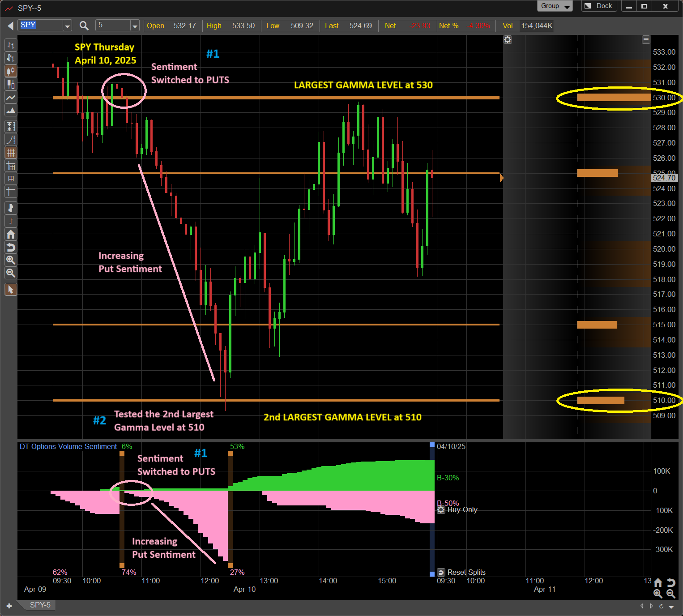Click the small grid panel icon
Image resolution: width=683 pixels, height=616 pixels.
[x=11, y=179]
